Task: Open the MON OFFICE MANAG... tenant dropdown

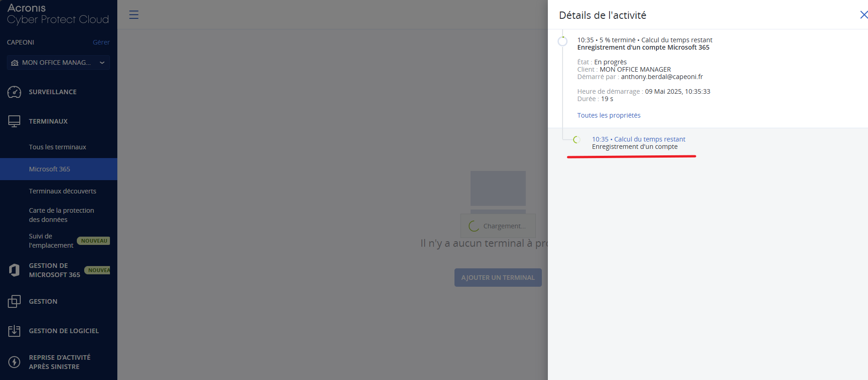Action: pyautogui.click(x=58, y=62)
